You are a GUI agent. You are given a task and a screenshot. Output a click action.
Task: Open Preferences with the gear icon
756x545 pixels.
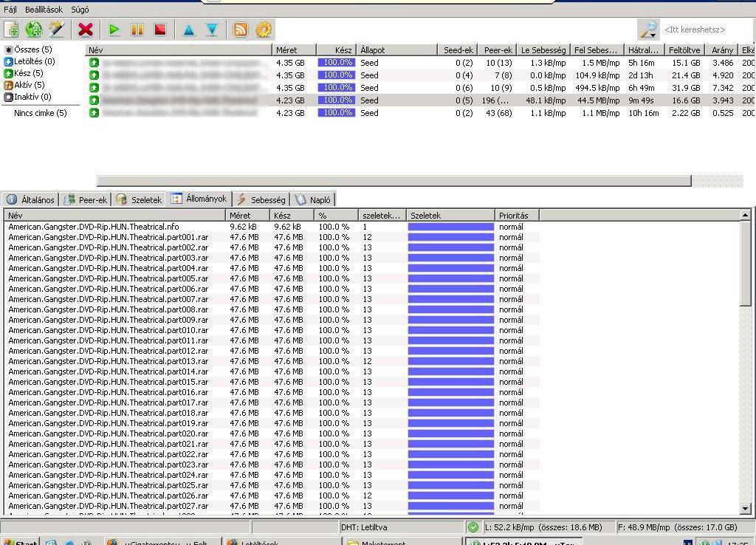click(x=264, y=30)
